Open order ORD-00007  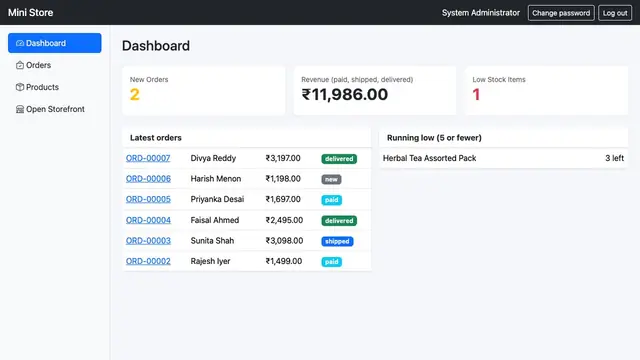tap(148, 158)
